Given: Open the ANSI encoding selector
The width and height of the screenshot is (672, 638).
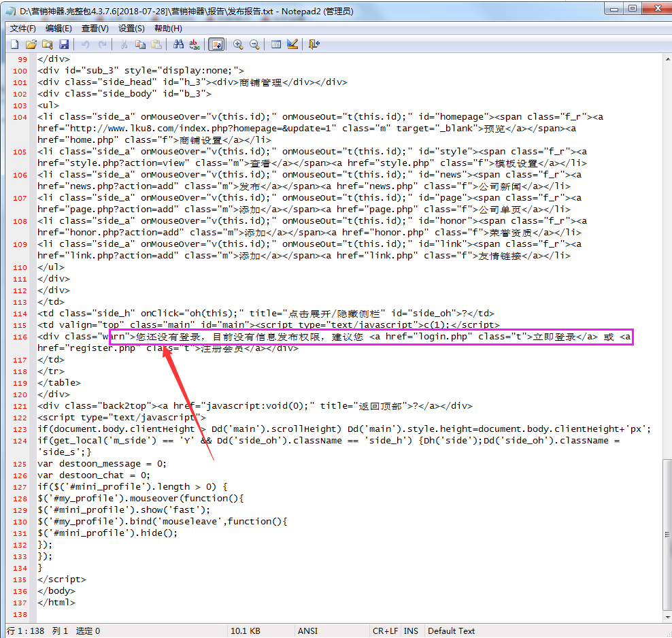Looking at the screenshot, I should coord(307,631).
